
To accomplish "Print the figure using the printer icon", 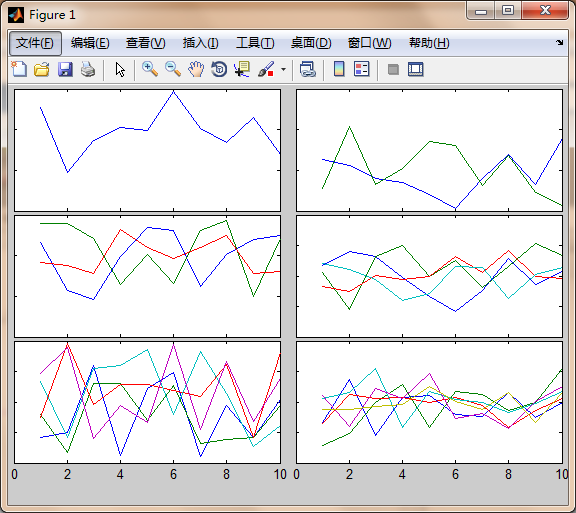I will pos(88,69).
